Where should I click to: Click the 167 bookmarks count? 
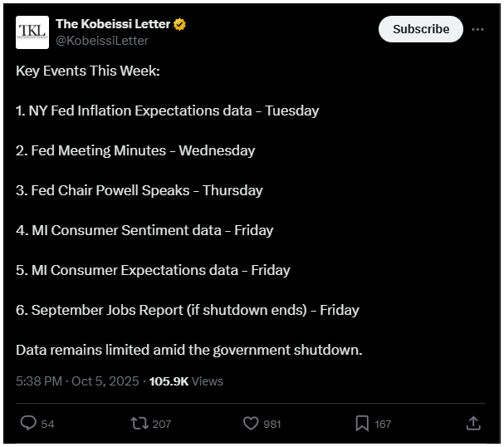coord(383,425)
